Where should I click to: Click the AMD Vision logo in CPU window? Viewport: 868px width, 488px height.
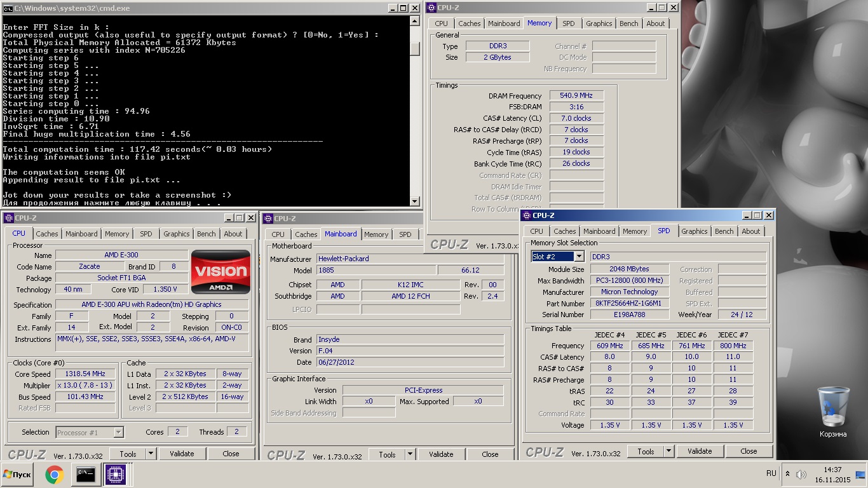coord(221,272)
